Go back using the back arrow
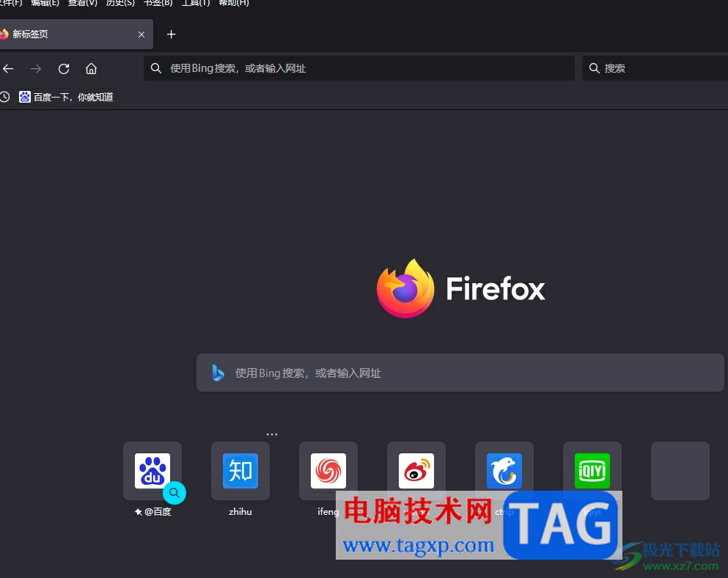 click(8, 69)
